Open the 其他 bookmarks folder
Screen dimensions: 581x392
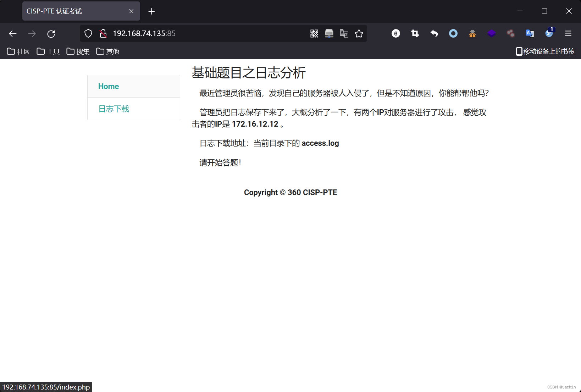coord(108,51)
